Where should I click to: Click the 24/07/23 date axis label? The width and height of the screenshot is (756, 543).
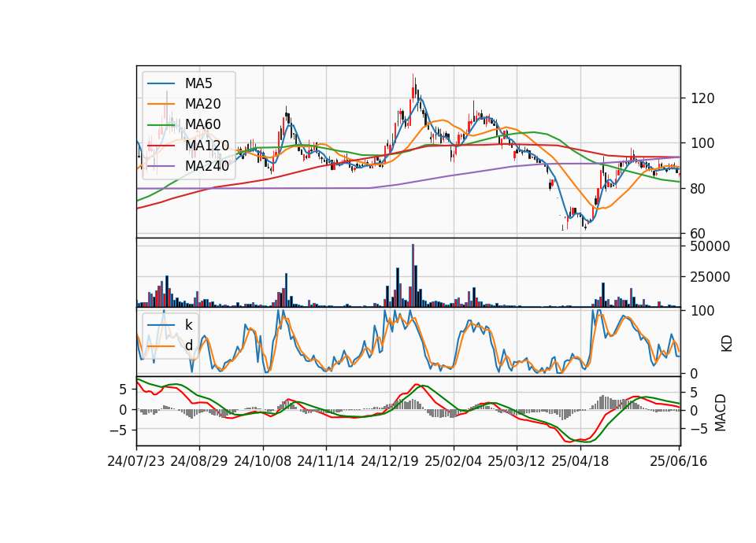coord(136,461)
